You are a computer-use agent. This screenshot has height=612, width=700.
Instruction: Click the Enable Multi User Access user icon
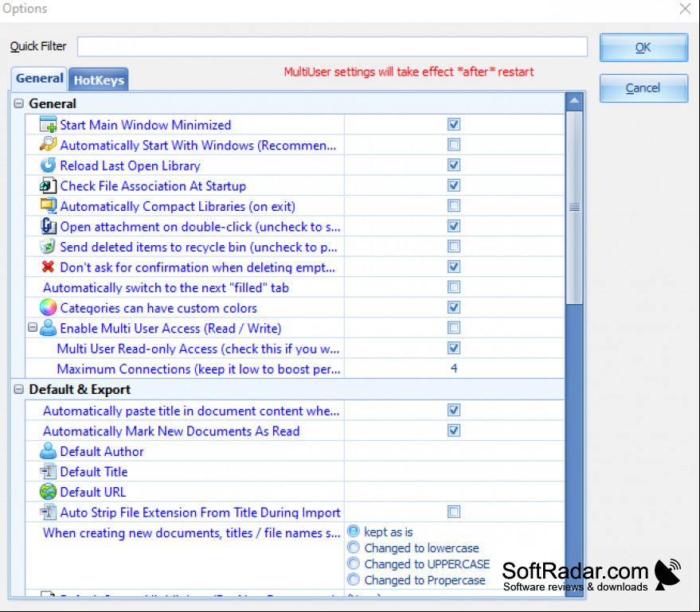48,328
